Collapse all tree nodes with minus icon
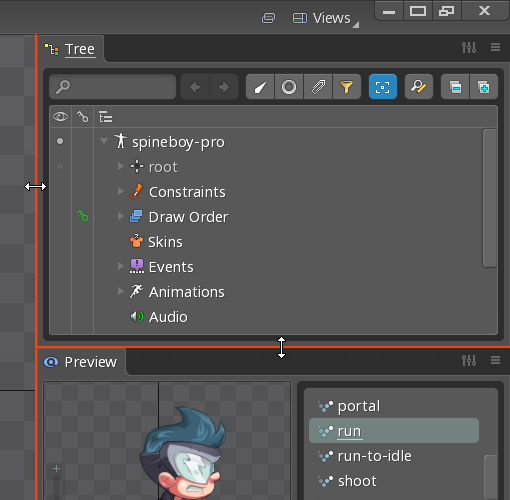510x500 pixels. [x=455, y=87]
